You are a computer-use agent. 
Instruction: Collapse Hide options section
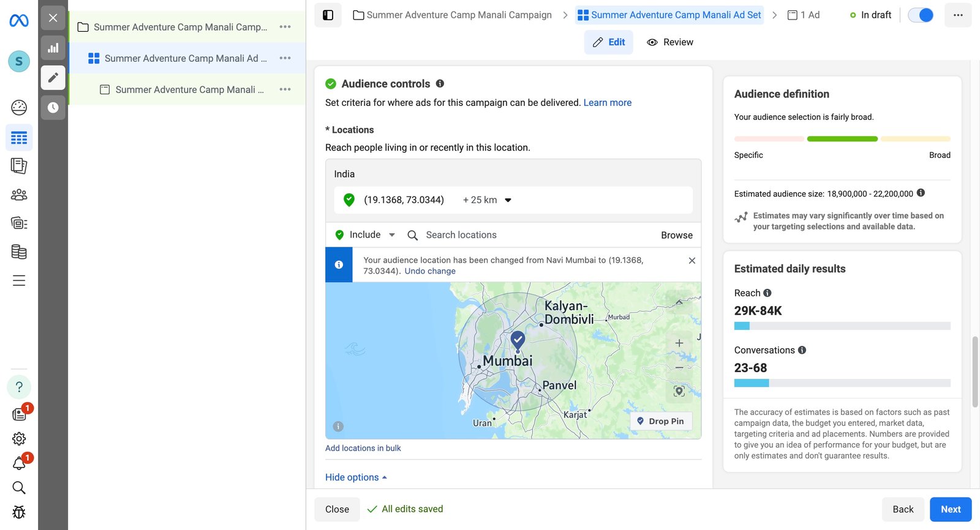click(356, 477)
